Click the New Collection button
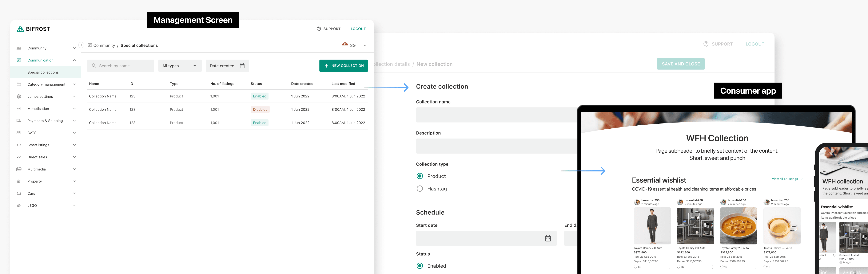The width and height of the screenshot is (868, 274). pyautogui.click(x=343, y=66)
